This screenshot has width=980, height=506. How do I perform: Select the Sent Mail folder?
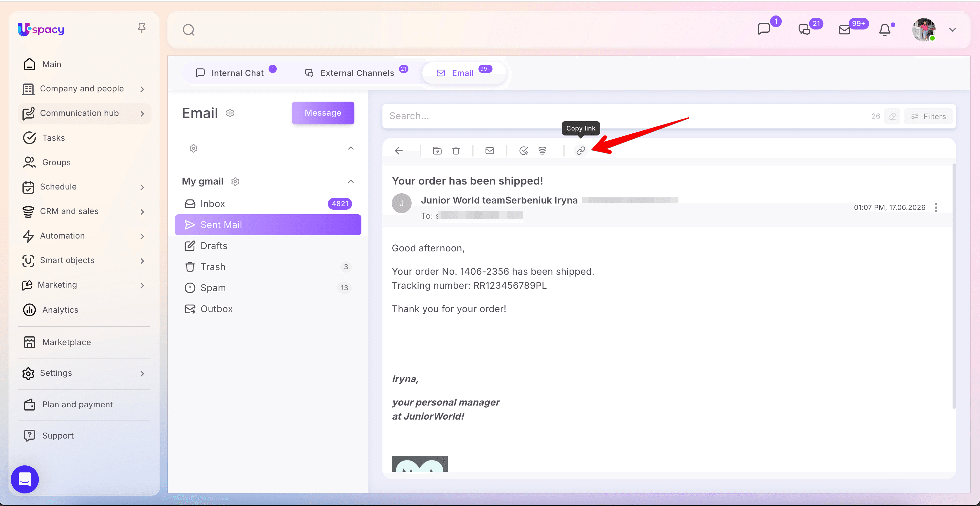(x=268, y=225)
